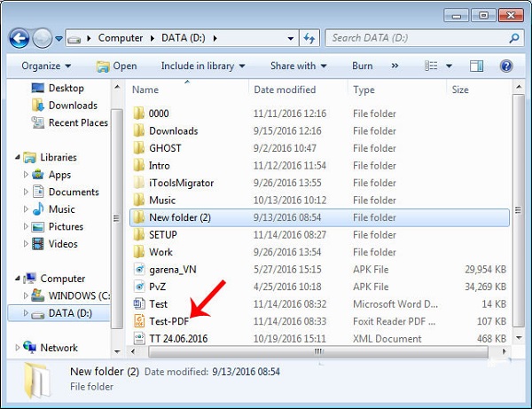Image resolution: width=532 pixels, height=409 pixels.
Task: Open the Organize menu
Action: click(x=46, y=66)
